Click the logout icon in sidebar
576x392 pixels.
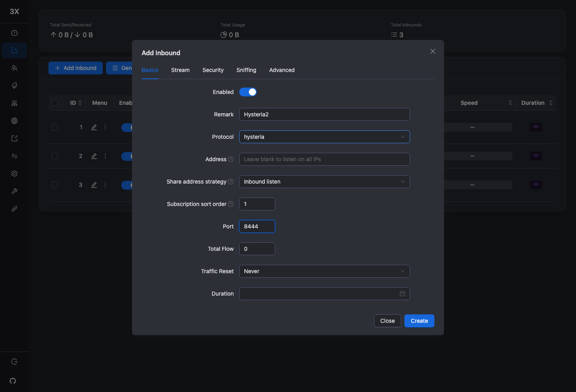(x=14, y=362)
